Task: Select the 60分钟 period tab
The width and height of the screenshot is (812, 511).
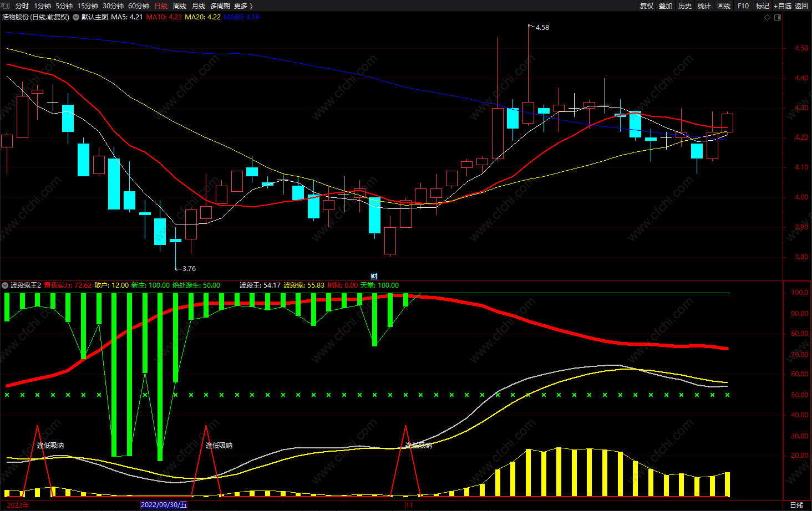Action: click(139, 6)
